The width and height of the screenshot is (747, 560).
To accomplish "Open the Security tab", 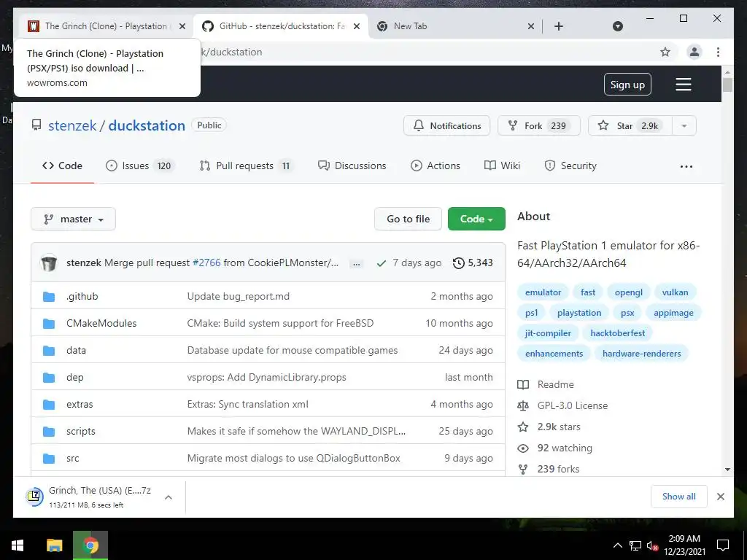I will coord(570,166).
